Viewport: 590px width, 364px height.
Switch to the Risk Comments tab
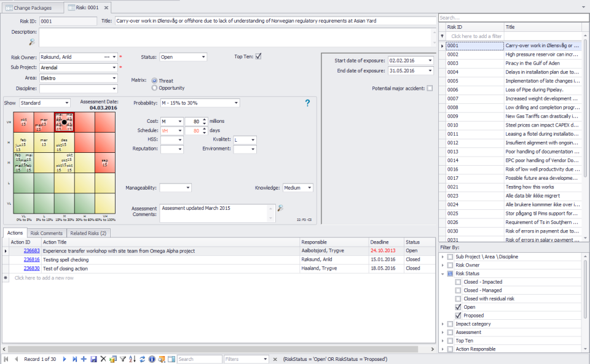click(x=47, y=233)
